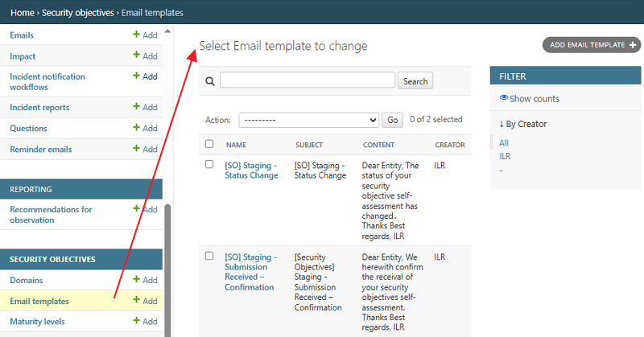The image size is (644, 337).
Task: Add a new Recommendations for observation entry
Action: point(145,209)
